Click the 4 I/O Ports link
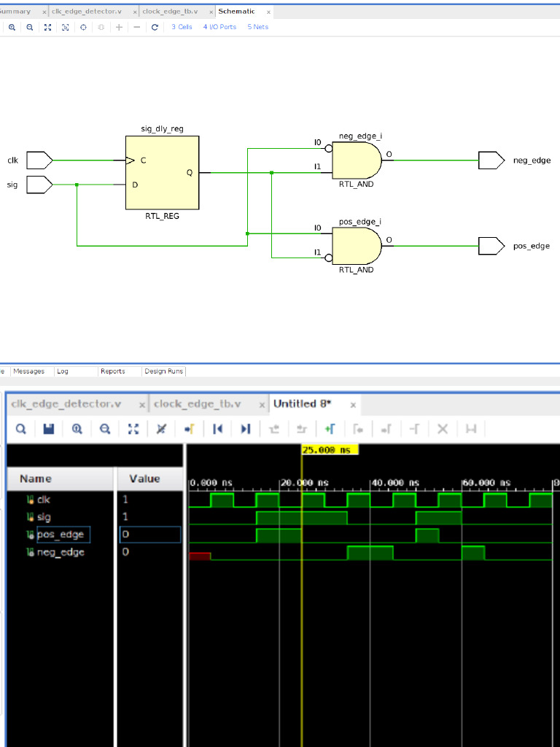Image resolution: width=560 pixels, height=747 pixels. (220, 27)
